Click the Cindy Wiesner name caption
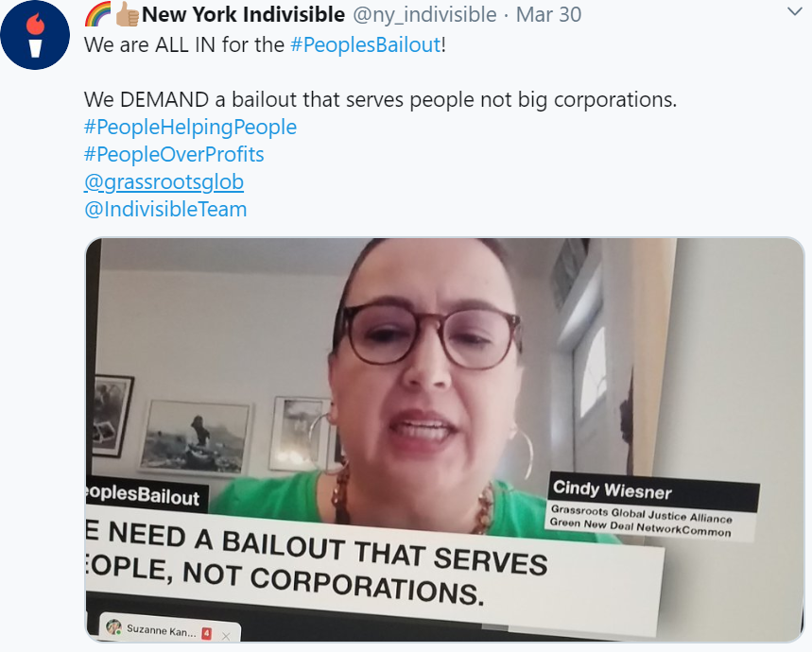This screenshot has width=812, height=652. pos(613,489)
